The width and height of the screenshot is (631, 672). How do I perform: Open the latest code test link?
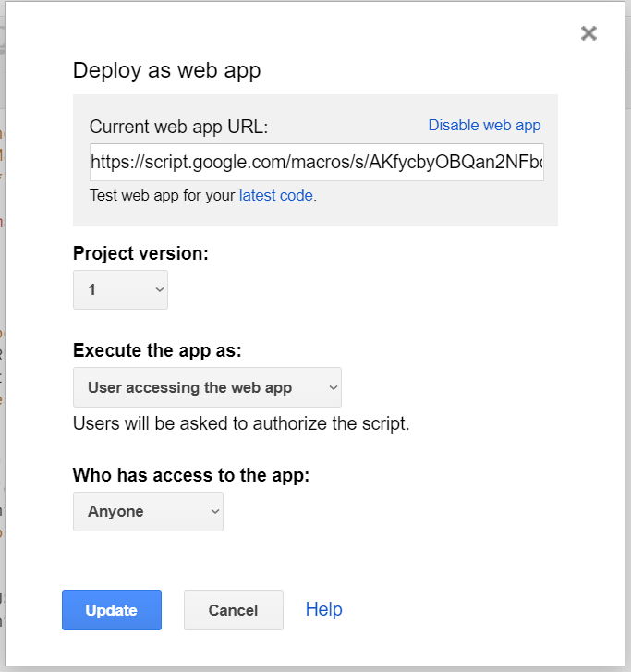click(276, 196)
